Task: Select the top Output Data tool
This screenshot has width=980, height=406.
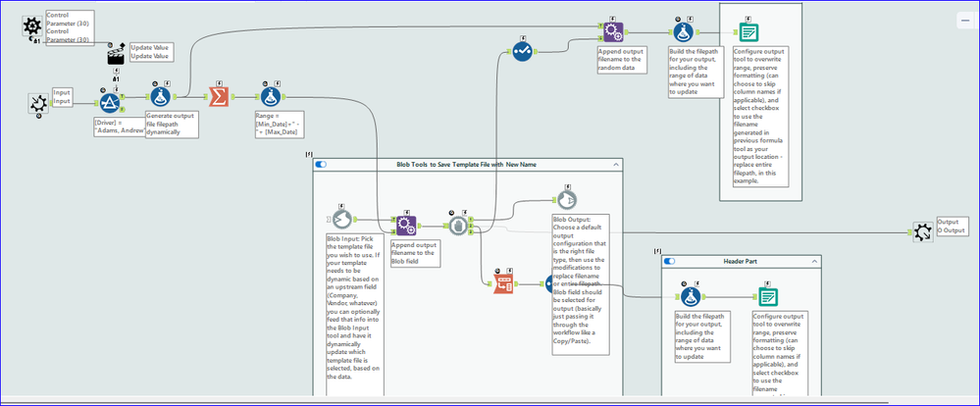Action: [748, 31]
